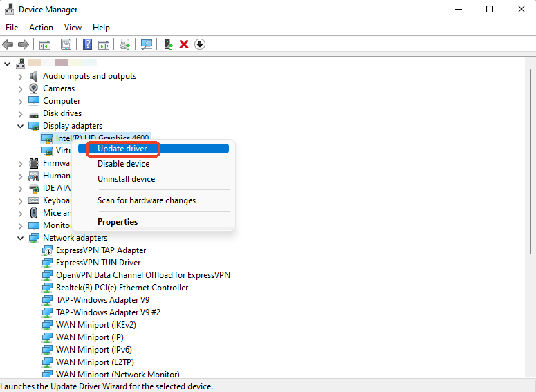The height and width of the screenshot is (392, 536).
Task: Click the Back arrow toolbar icon
Action: (x=8, y=44)
